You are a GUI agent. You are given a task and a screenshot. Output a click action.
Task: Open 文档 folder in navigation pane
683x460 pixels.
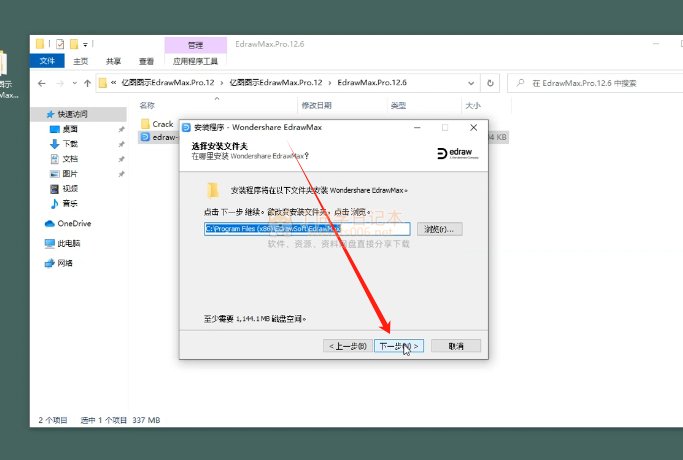click(x=70, y=159)
